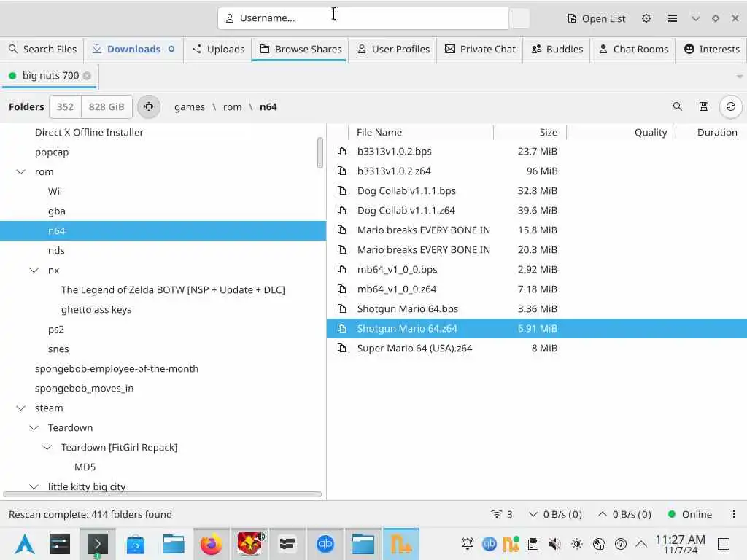747x560 pixels.
Task: Click the Open List button
Action: point(597,18)
